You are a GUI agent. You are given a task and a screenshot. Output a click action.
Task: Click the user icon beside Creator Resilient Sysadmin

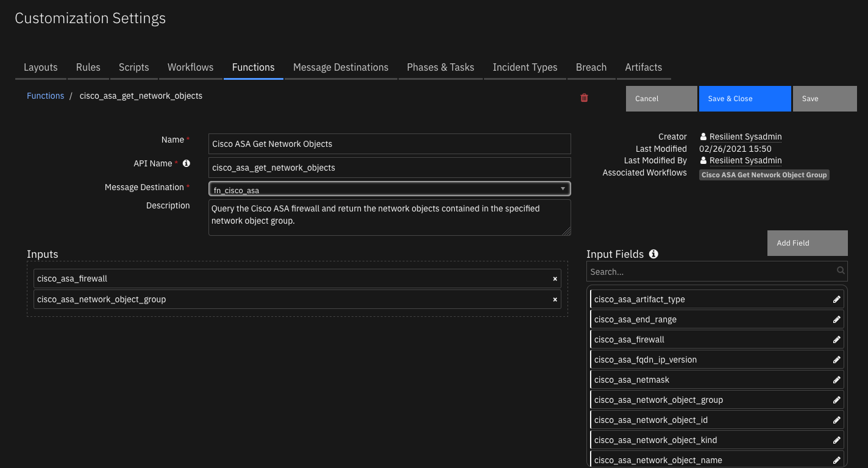coord(703,136)
